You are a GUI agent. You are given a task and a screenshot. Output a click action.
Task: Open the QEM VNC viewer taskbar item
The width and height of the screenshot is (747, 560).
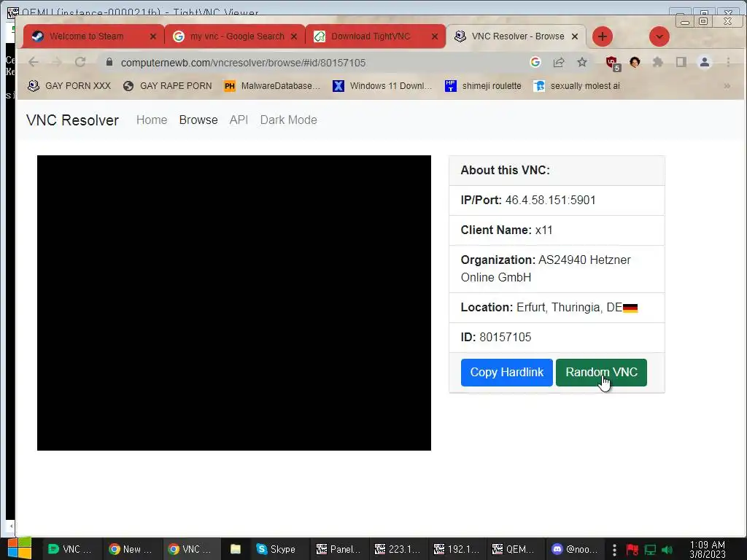[x=514, y=549]
